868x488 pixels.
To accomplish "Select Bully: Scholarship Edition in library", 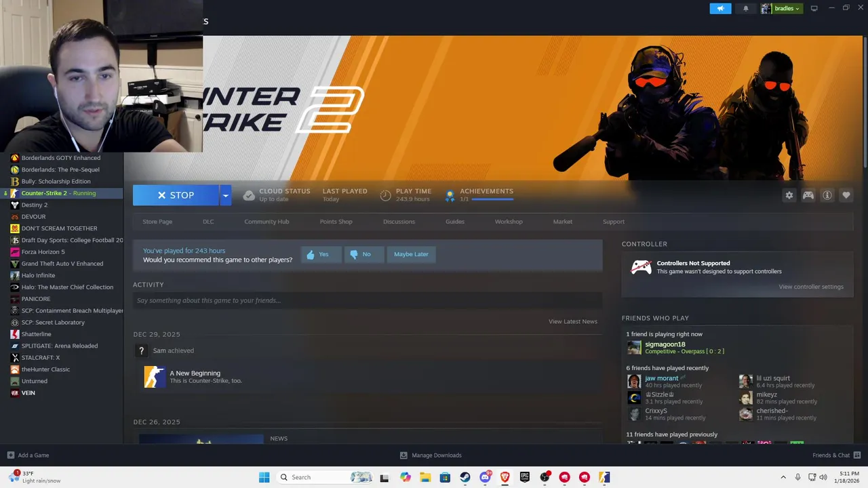I will tap(56, 182).
